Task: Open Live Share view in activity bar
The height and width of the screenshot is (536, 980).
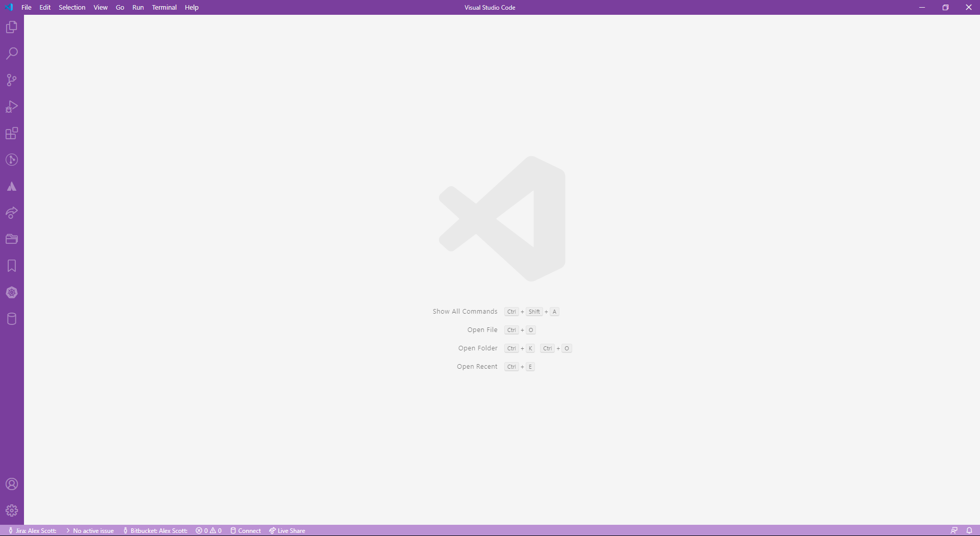Action: [x=12, y=213]
